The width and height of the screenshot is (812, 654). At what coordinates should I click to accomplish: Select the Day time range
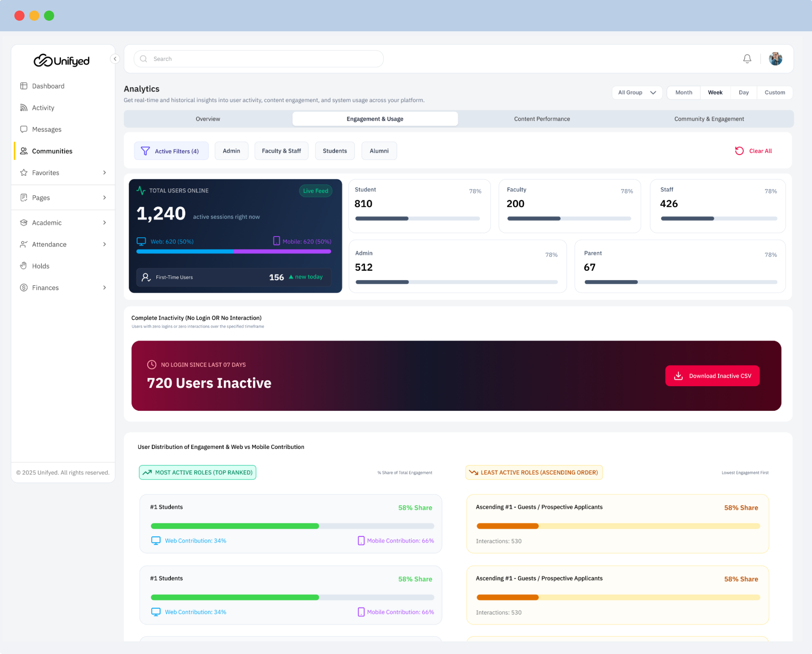744,93
